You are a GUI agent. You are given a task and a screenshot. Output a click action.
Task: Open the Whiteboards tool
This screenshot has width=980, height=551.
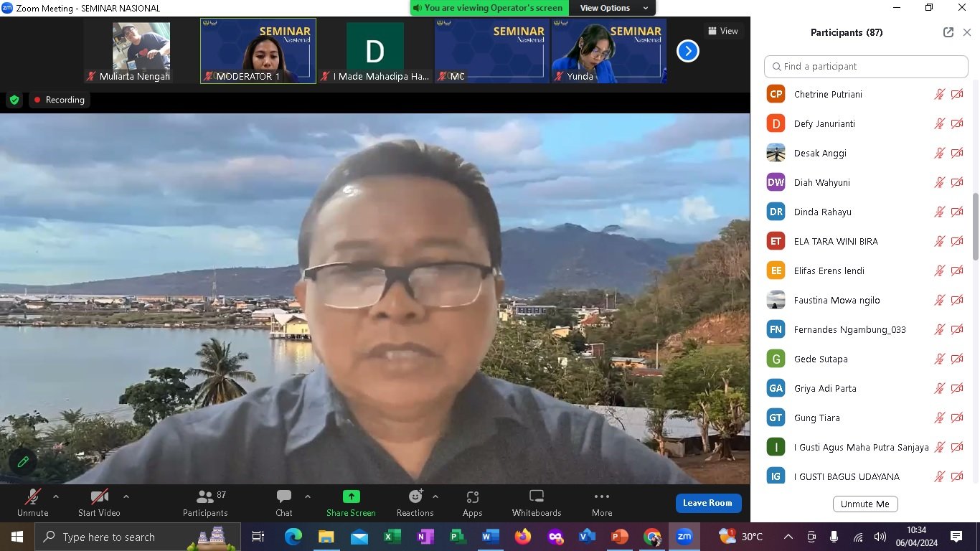(536, 502)
